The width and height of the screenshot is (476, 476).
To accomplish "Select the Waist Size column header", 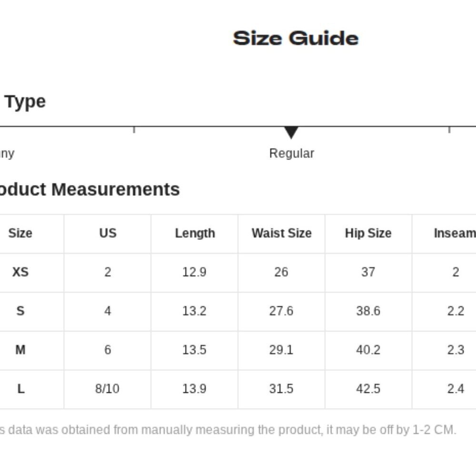I will click(281, 233).
